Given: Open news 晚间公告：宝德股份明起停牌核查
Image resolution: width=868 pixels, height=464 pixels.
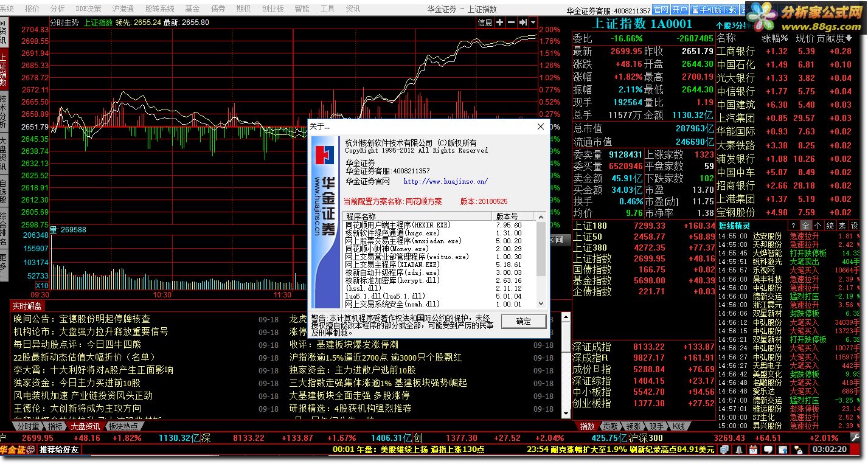Looking at the screenshot, I should coord(82,319).
